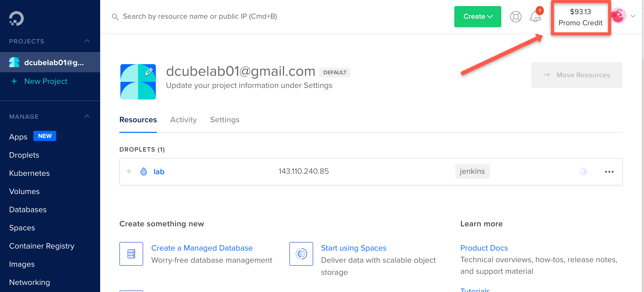Screen dimensions: 644x292
Task: Select the Managed Database icon
Action: coord(131,254)
